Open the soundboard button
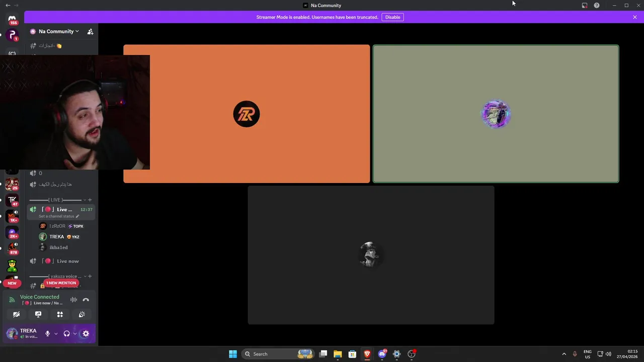This screenshot has width=644, height=362. [x=82, y=314]
